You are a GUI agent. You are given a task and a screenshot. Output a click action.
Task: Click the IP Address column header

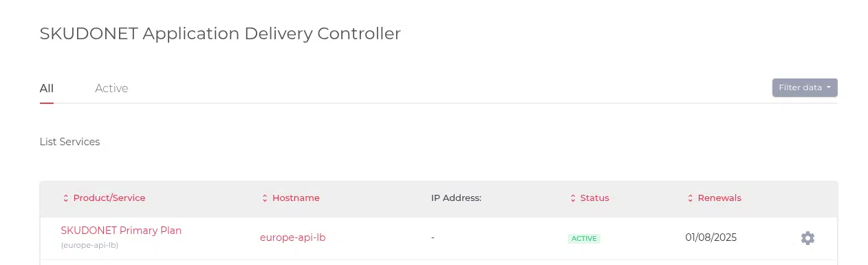coord(456,198)
